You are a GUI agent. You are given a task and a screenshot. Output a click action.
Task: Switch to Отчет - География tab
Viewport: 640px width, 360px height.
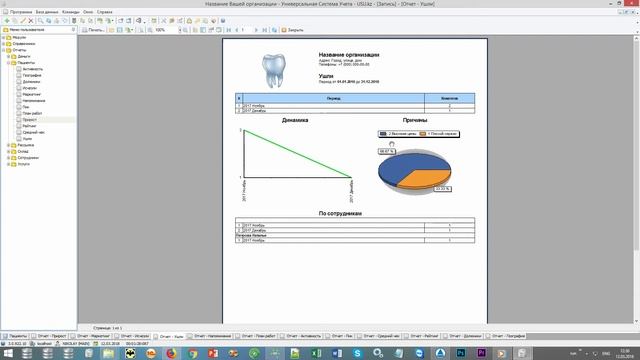(x=506, y=336)
